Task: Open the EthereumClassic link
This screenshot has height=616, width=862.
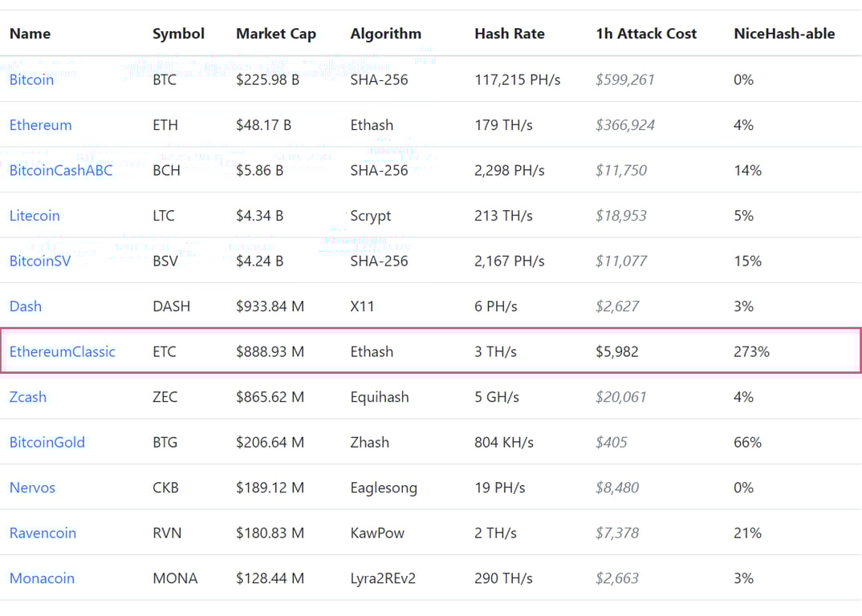Action: click(63, 351)
